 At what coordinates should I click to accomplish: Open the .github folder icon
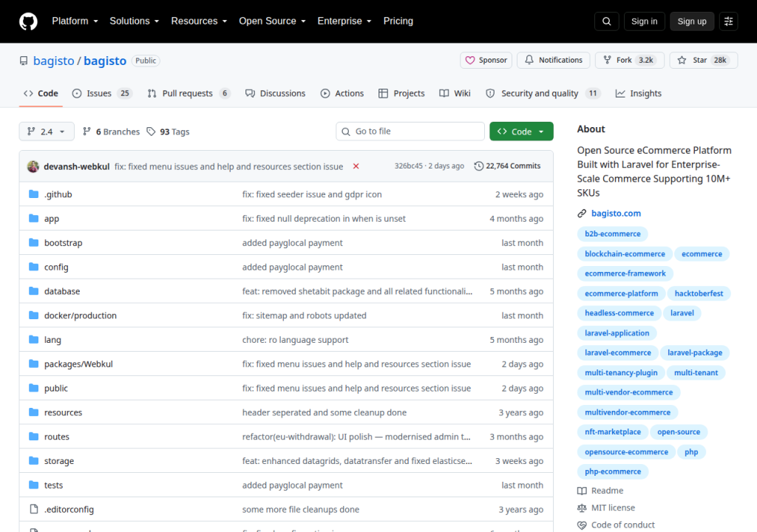[33, 194]
